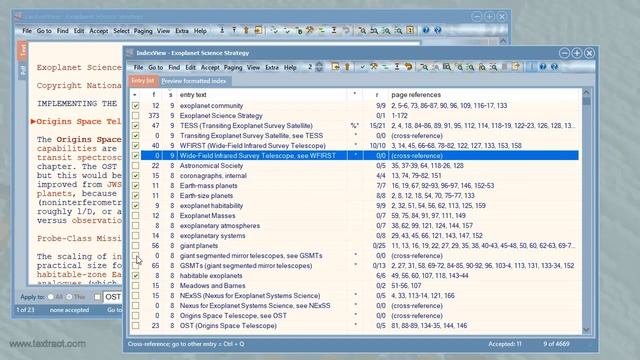640x360 pixels.
Task: Click the checkmark accept icon in IndexView toolbar
Action: coord(362,67)
